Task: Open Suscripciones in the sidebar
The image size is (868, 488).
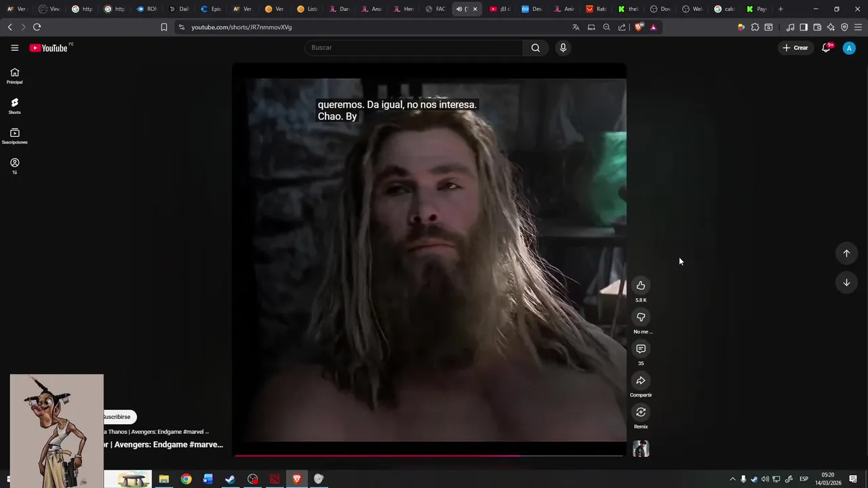Action: tap(14, 136)
